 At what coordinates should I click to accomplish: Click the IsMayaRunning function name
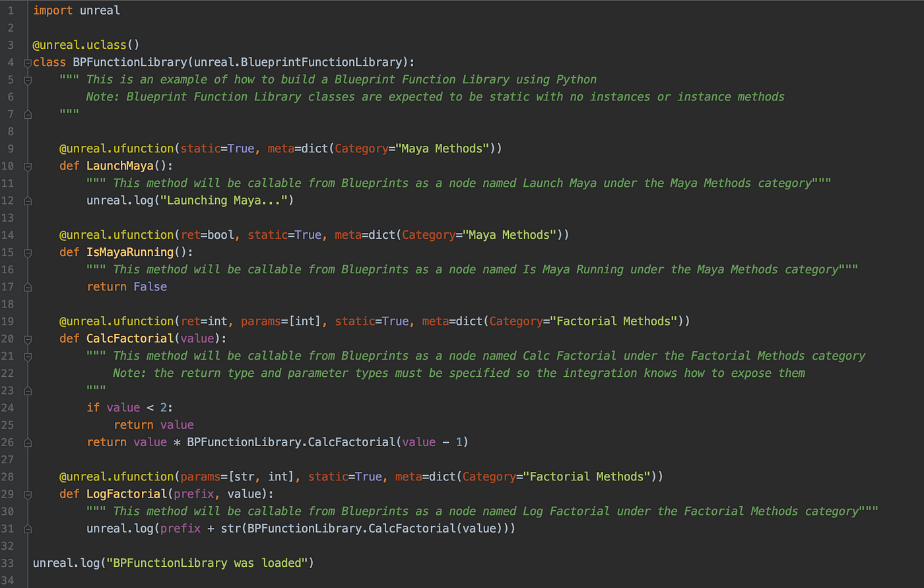[x=130, y=253]
